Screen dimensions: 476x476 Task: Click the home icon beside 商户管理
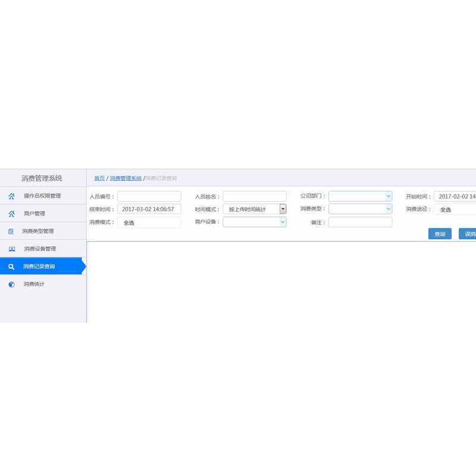tap(11, 214)
